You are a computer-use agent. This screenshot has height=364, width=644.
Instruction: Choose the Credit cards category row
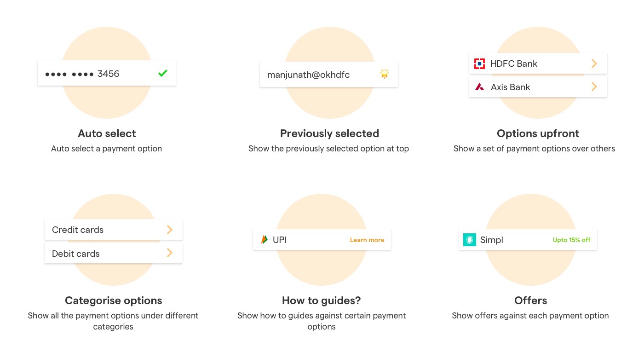point(114,230)
